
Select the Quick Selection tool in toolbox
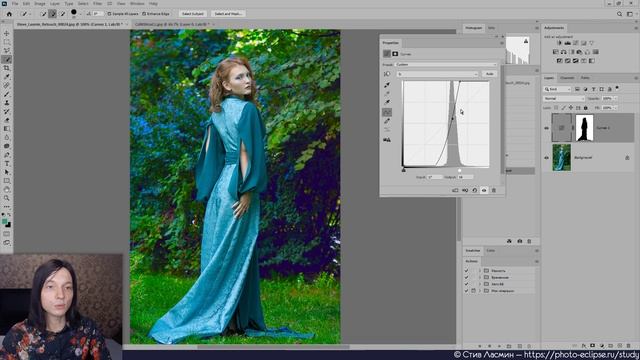click(x=7, y=60)
